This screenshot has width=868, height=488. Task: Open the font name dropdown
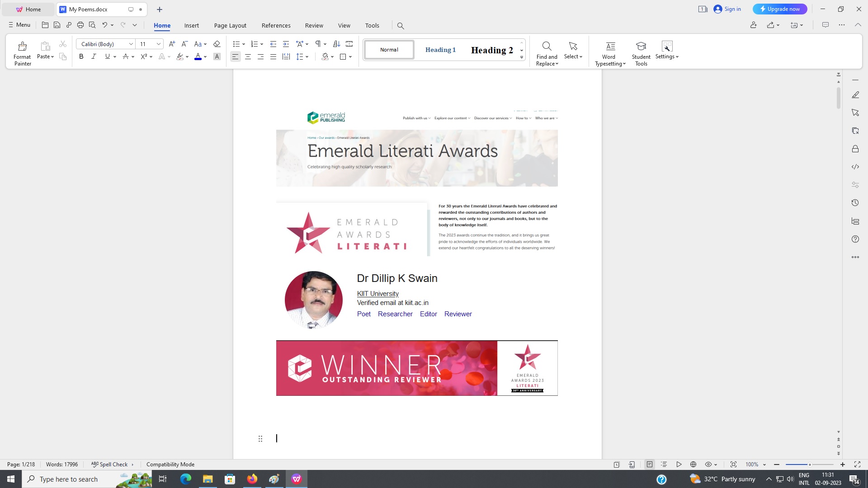131,44
